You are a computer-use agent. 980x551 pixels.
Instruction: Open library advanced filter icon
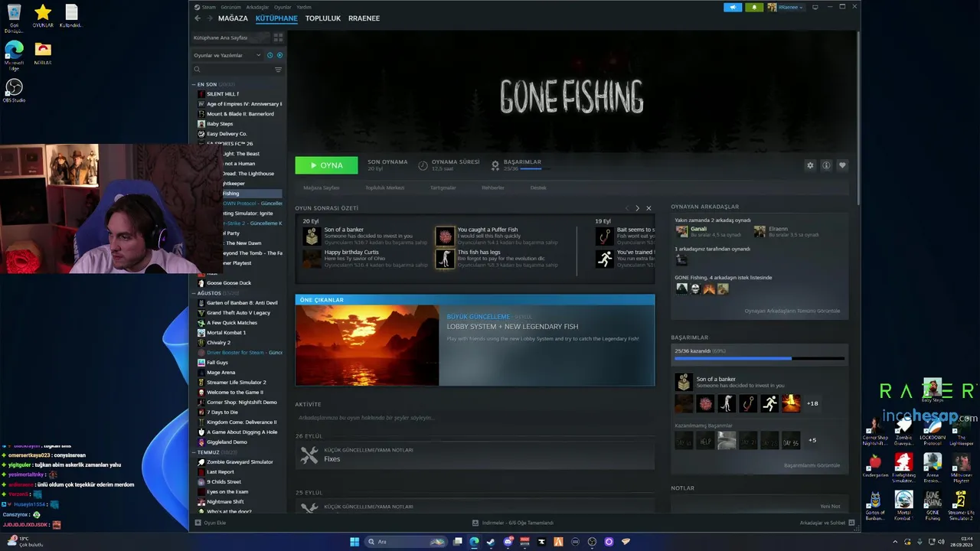(x=278, y=70)
